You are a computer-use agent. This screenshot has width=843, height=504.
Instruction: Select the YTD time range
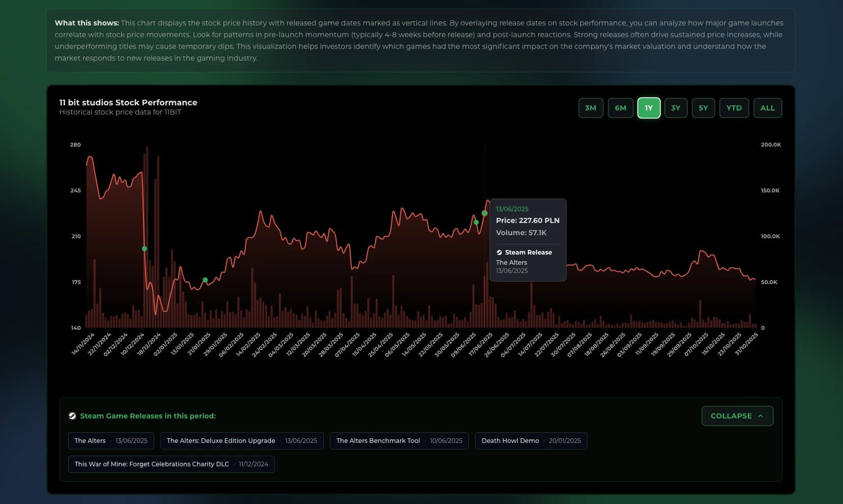tap(734, 107)
